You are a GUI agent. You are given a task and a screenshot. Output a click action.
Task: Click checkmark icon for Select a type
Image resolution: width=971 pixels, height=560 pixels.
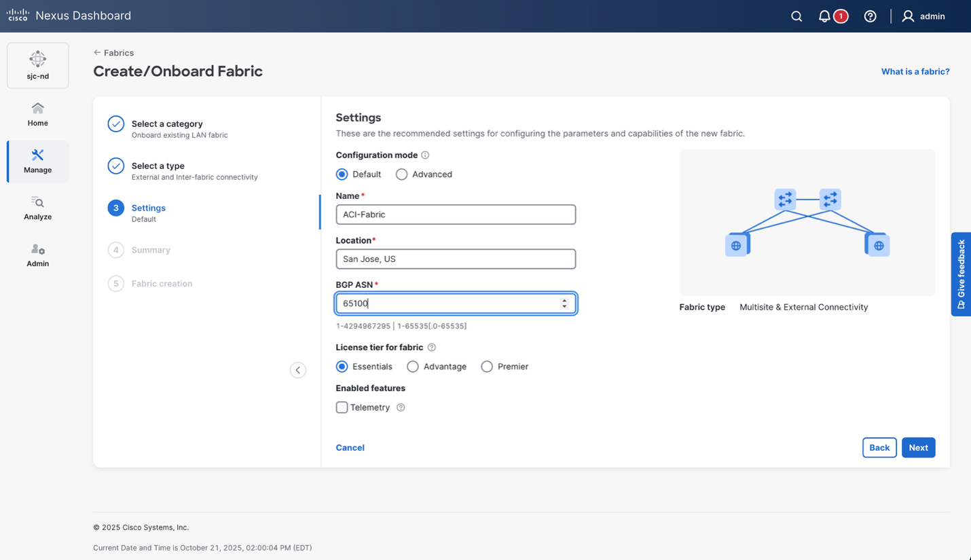pyautogui.click(x=116, y=166)
